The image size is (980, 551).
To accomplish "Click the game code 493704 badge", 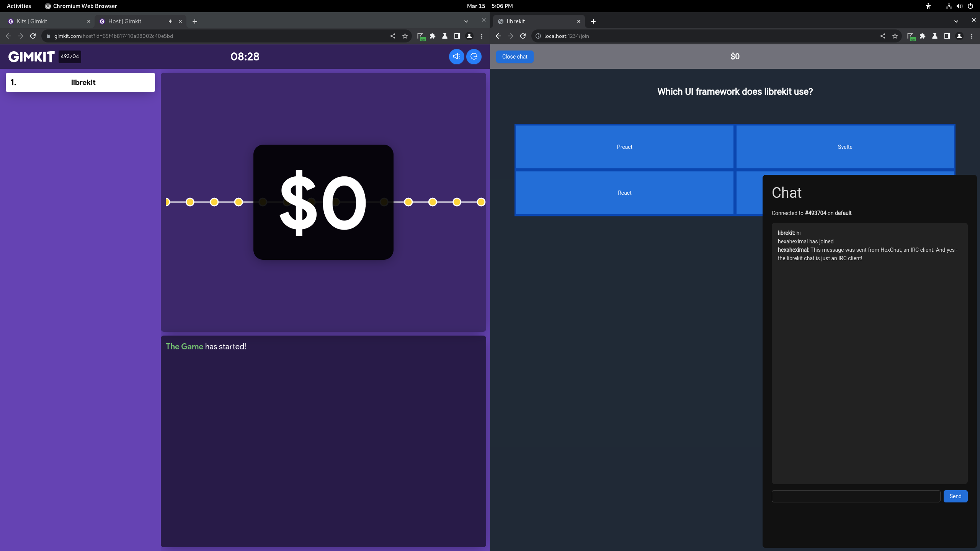I will point(70,57).
